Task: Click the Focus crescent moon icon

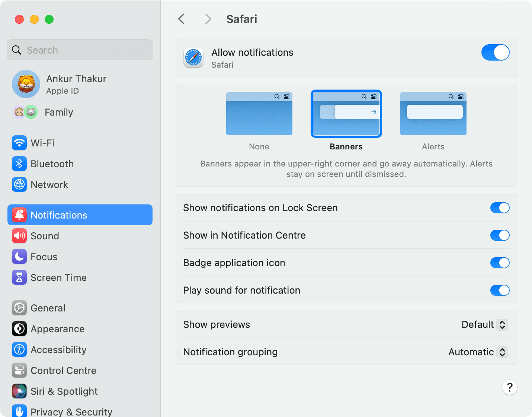Action: [19, 256]
